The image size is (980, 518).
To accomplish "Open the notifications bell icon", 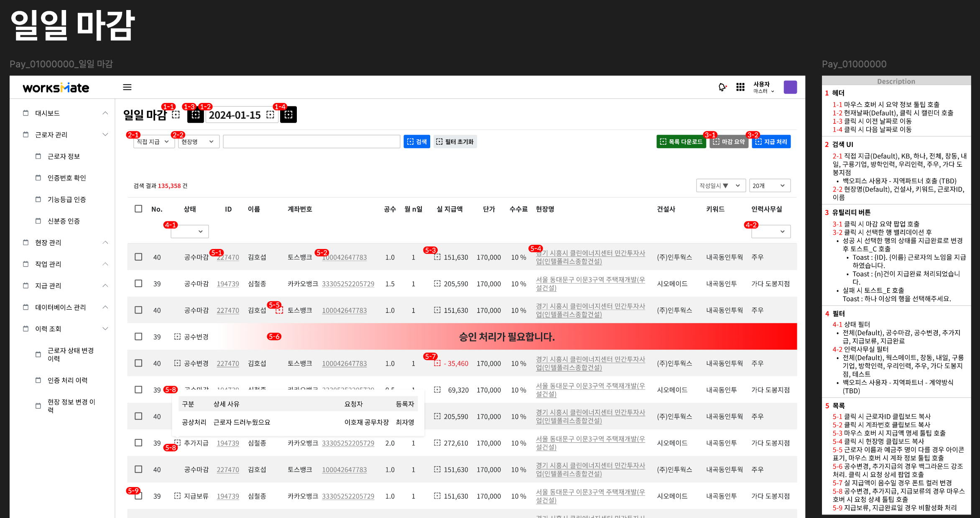I will (x=722, y=87).
